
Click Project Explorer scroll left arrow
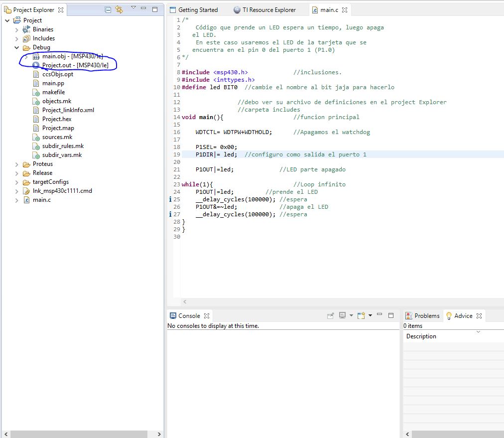click(x=6, y=434)
